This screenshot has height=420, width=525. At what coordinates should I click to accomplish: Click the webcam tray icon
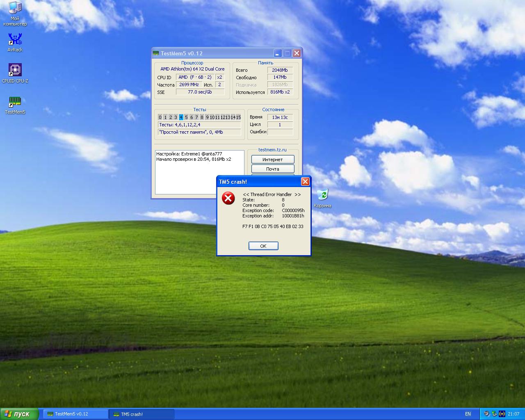point(487,414)
